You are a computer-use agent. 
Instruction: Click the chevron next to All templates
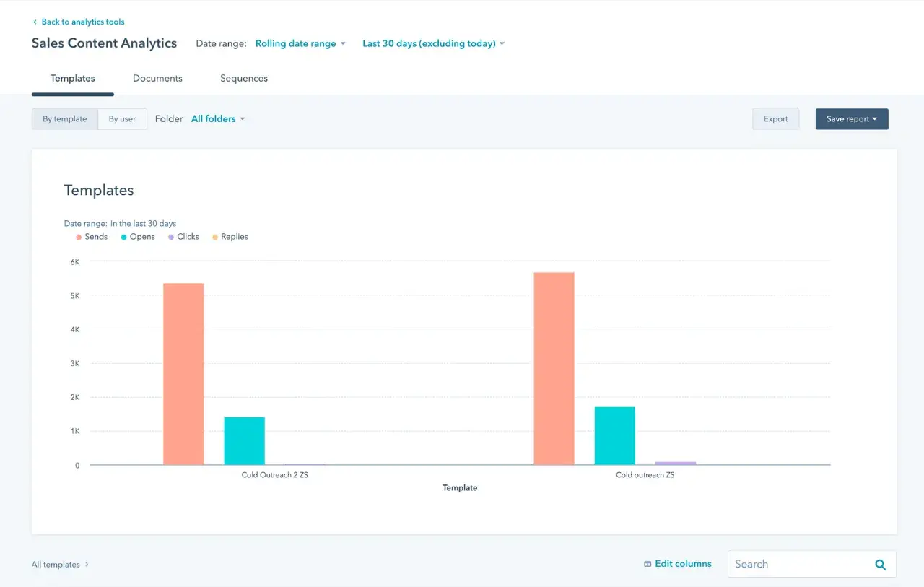tap(87, 565)
